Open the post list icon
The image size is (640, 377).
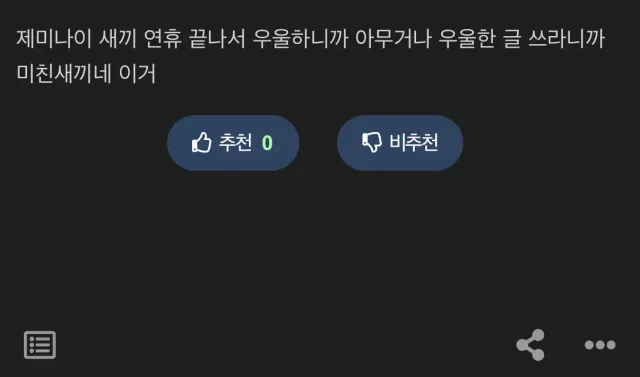(40, 345)
